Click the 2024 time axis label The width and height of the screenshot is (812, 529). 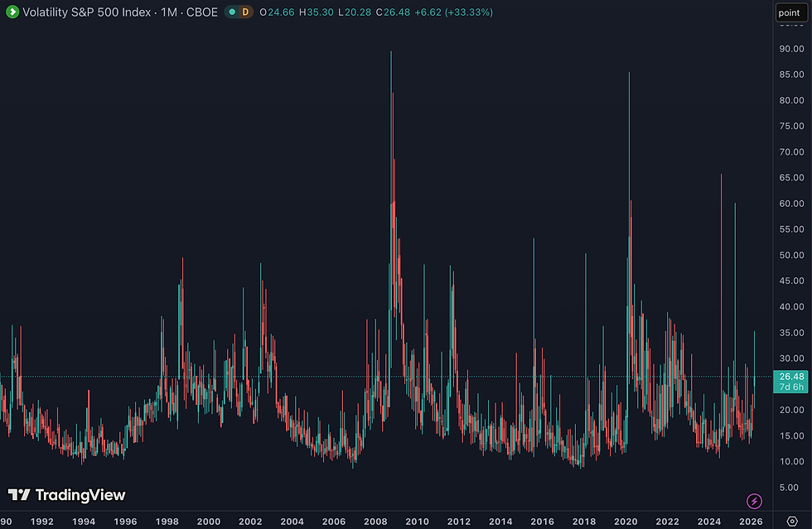(x=709, y=522)
